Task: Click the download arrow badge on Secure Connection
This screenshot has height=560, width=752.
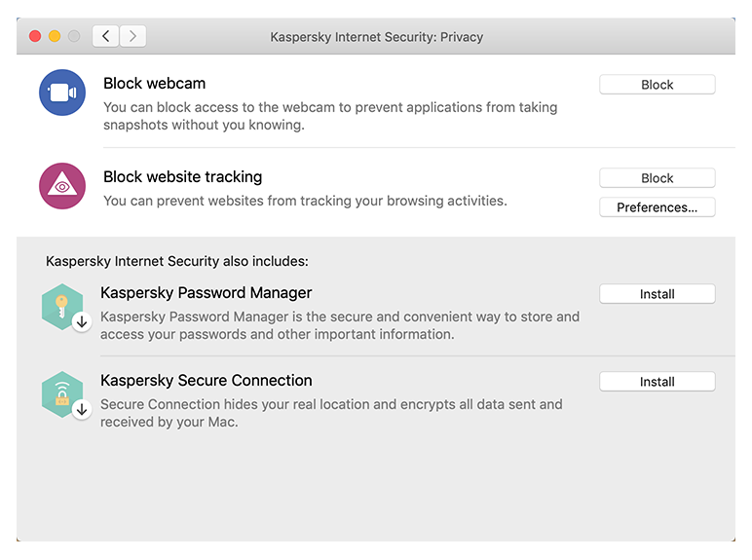Action: [82, 409]
